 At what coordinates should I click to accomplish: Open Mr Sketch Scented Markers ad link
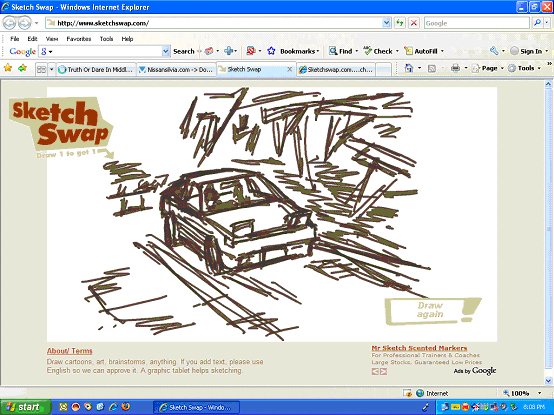(x=419, y=348)
